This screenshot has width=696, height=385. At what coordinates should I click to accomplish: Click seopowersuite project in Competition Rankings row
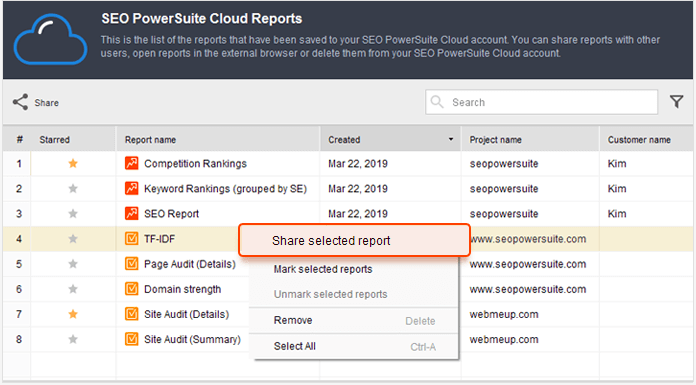click(504, 163)
